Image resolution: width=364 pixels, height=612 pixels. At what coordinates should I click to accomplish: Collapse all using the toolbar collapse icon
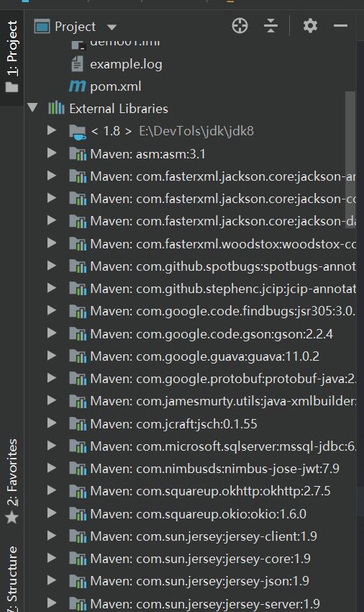click(x=270, y=26)
